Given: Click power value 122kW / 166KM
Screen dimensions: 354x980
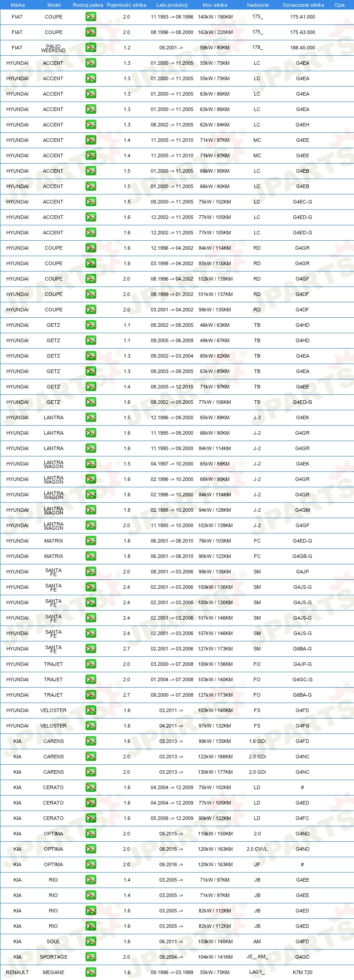Looking at the screenshot, I should coord(215,757).
